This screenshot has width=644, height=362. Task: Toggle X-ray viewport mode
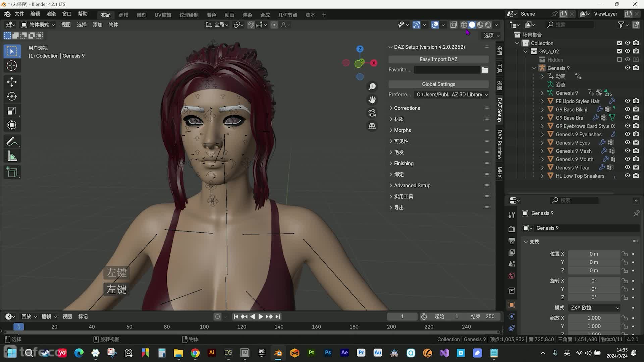(453, 25)
